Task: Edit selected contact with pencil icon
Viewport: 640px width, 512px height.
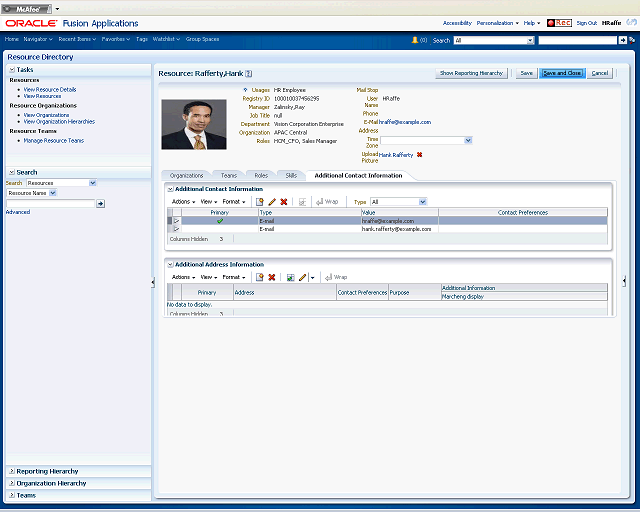Action: click(272, 202)
